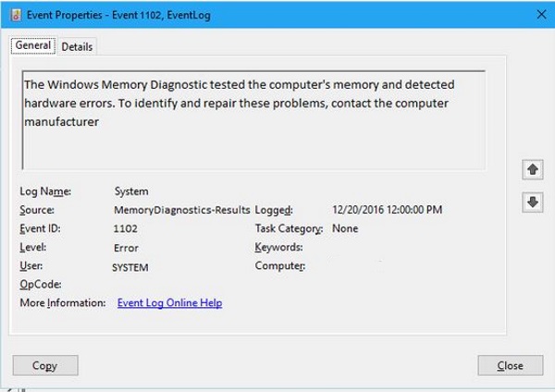The width and height of the screenshot is (555, 392).
Task: Click the Logged date 12/20/2016 value
Action: point(387,210)
